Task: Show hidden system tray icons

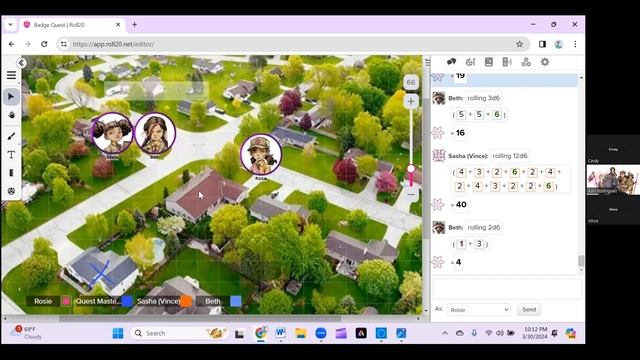Action: click(x=445, y=333)
